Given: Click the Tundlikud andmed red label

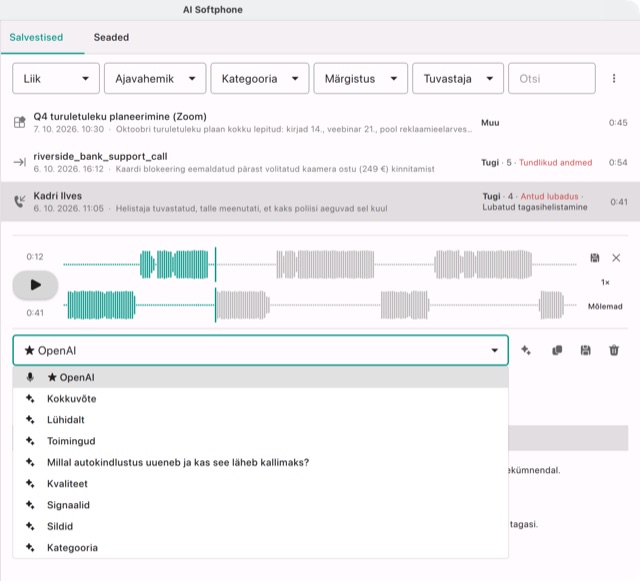Looking at the screenshot, I should click(x=556, y=163).
